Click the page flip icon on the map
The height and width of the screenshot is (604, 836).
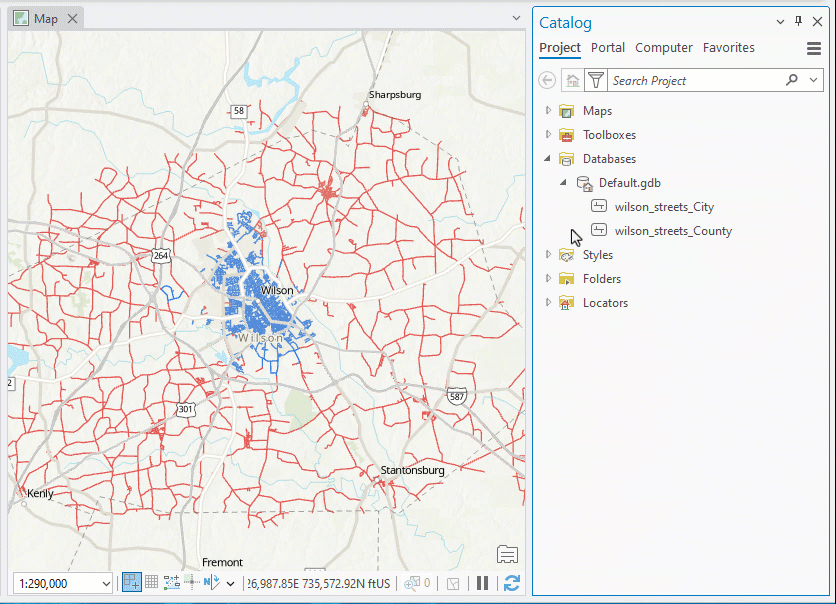click(x=507, y=554)
